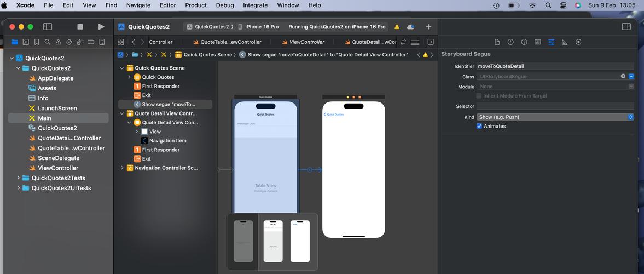Collapse Quote Detail View Controller Scene
Viewport: 644px width, 274px height.
122,113
